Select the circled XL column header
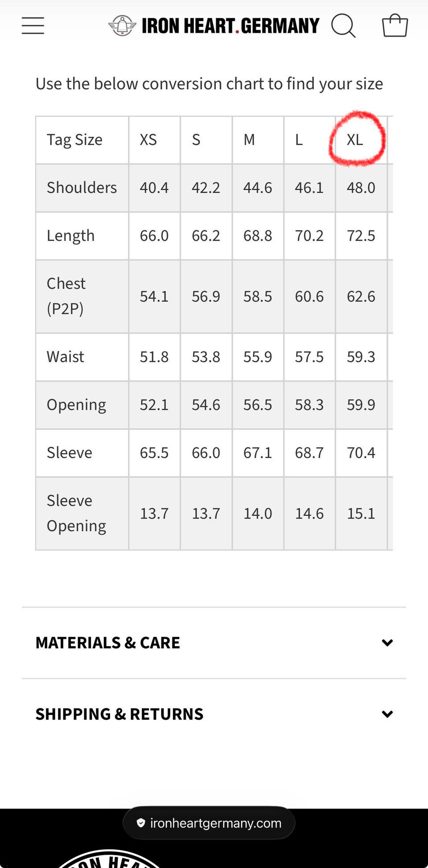The image size is (428, 868). [355, 140]
